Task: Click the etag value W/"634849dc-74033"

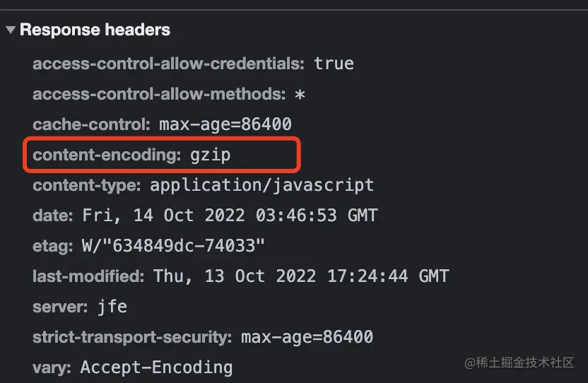Action: [x=173, y=246]
